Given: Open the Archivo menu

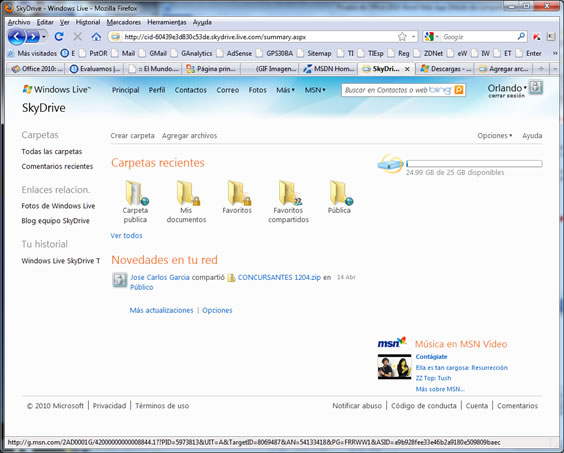Looking at the screenshot, I should (x=19, y=22).
